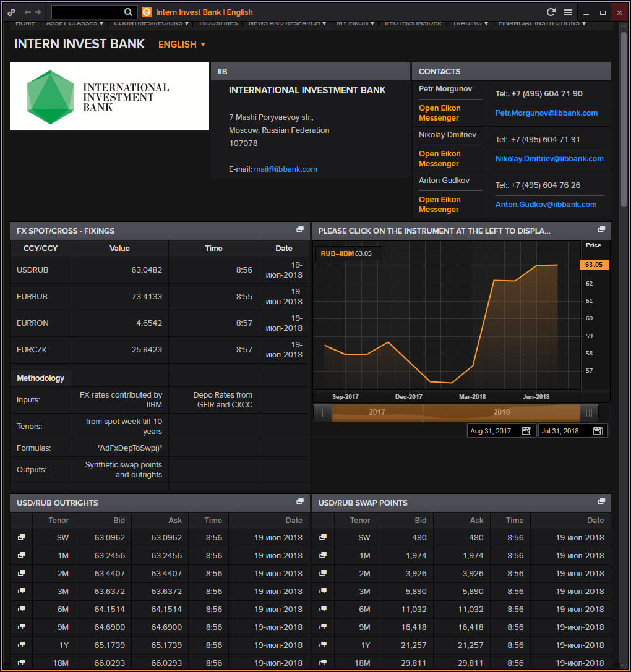Select the USDRUB row in fixings table
Screen dimensions: 631x672
[33, 270]
